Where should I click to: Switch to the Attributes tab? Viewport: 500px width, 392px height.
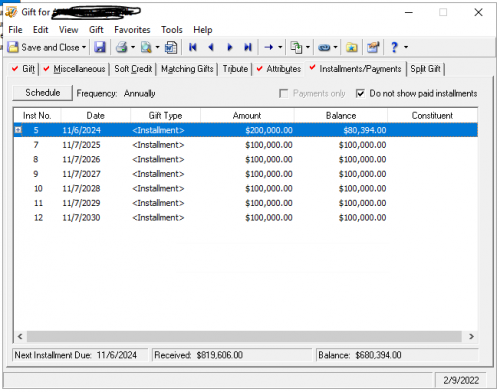(x=279, y=69)
